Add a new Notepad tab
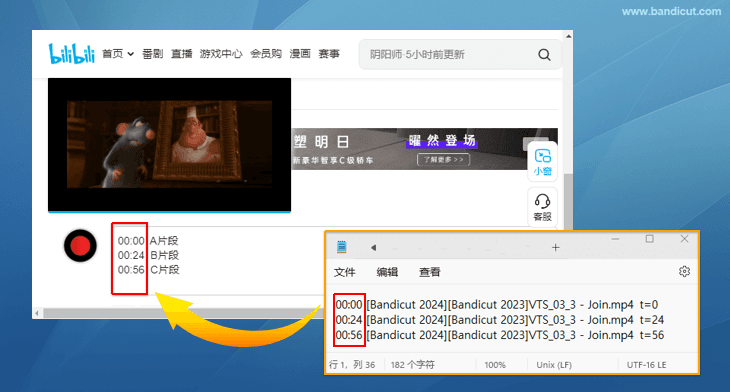 [555, 248]
